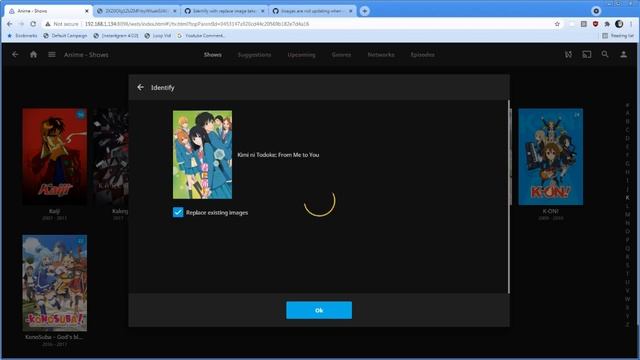Open the user profile icon
Screen dimensions: 640x360
tap(623, 54)
